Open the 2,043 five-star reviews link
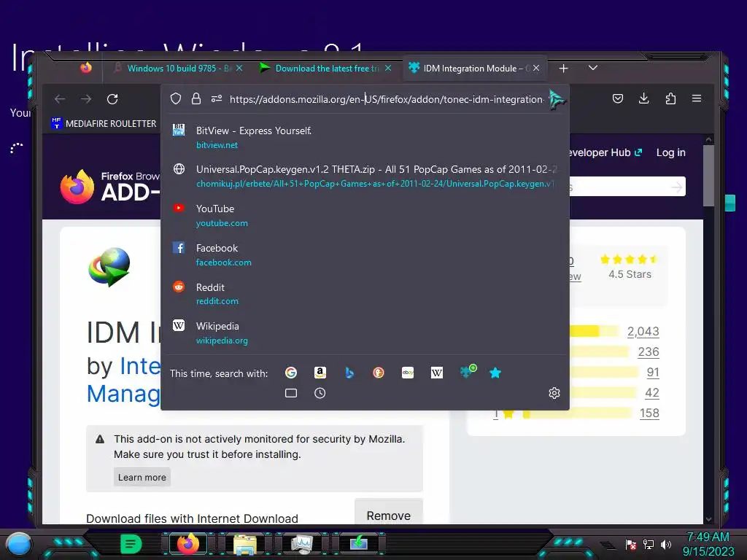Image resolution: width=747 pixels, height=560 pixels. [643, 332]
